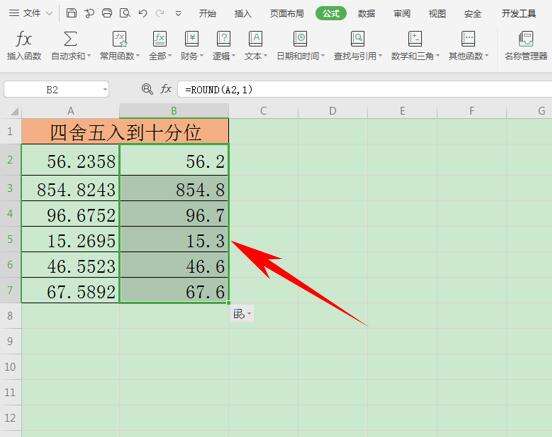Select column C header
The image size is (552, 437).
pyautogui.click(x=263, y=111)
